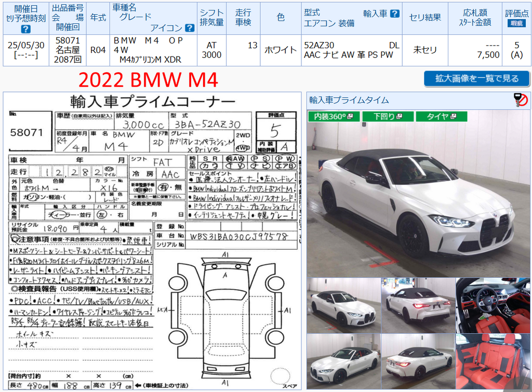Screen dimensions: 532x392
Task: Click help icon beside 輸入車 header
Action: 395,13
